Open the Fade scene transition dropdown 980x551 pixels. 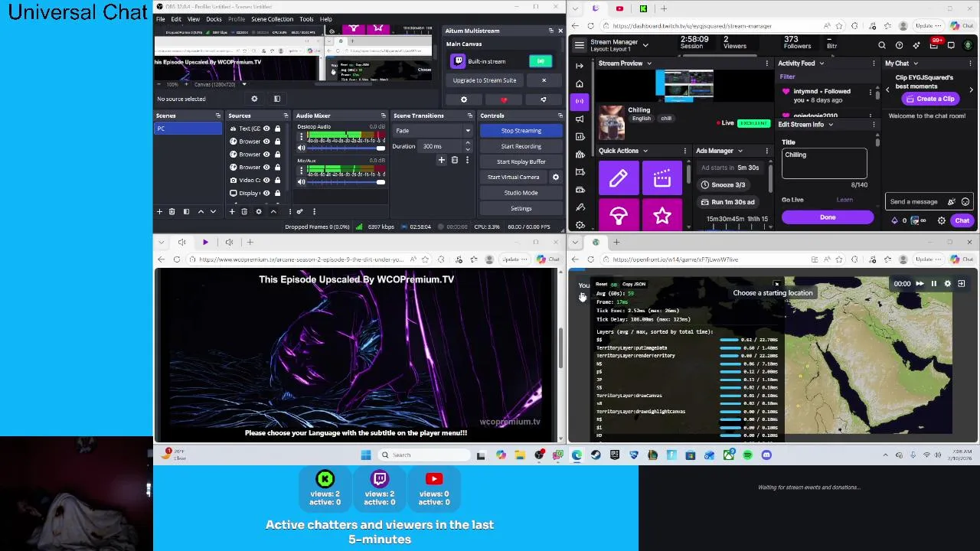(433, 131)
